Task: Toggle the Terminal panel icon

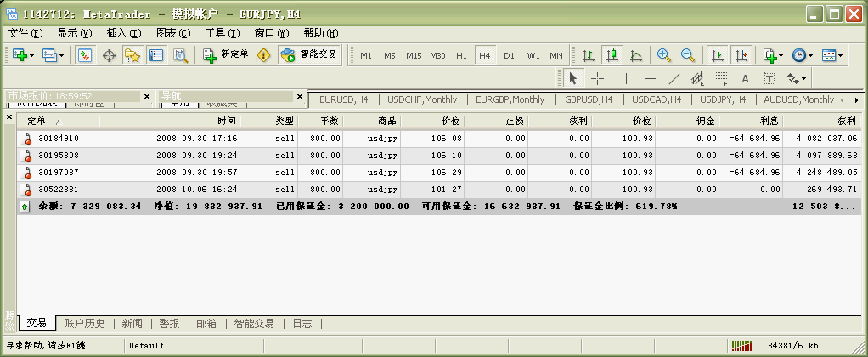Action: pos(156,55)
